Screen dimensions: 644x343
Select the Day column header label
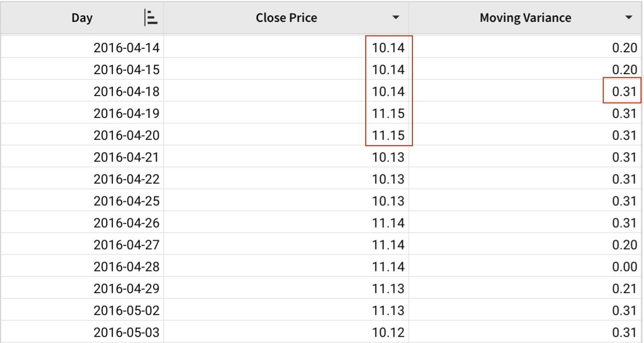point(81,18)
